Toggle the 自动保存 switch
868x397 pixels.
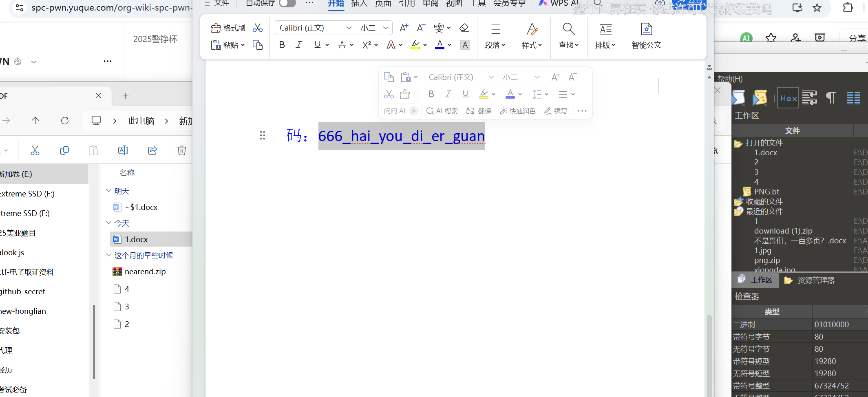(287, 3)
